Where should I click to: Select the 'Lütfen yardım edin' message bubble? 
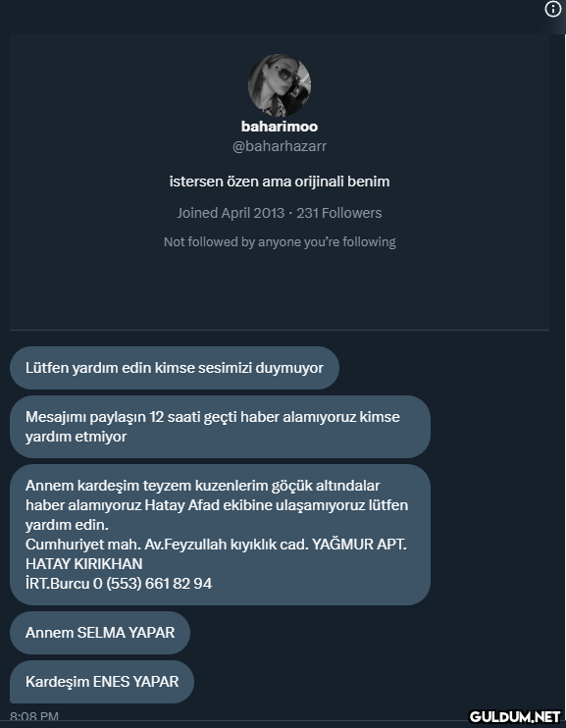coord(175,368)
